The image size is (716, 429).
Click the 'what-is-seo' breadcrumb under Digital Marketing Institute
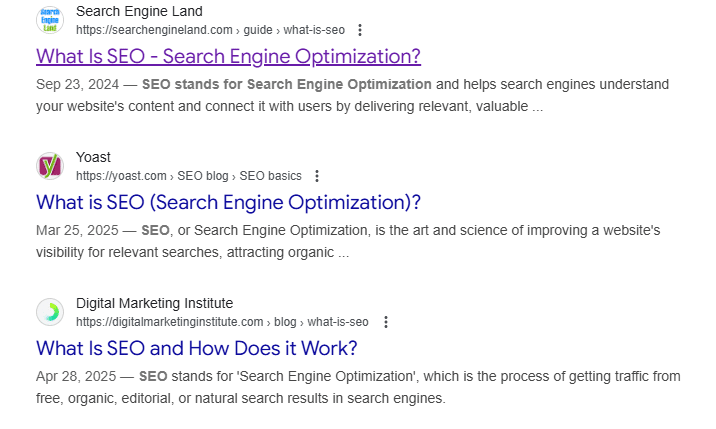tap(337, 322)
